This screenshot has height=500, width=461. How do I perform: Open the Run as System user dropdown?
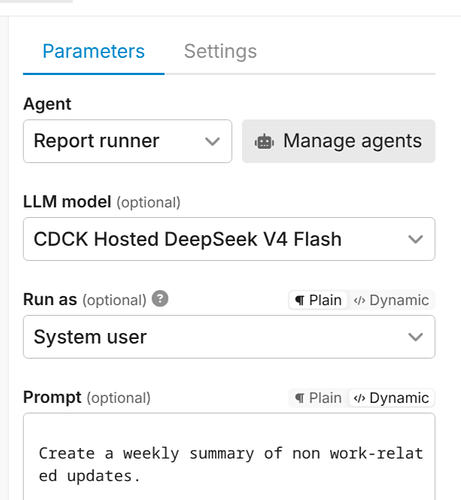point(229,337)
